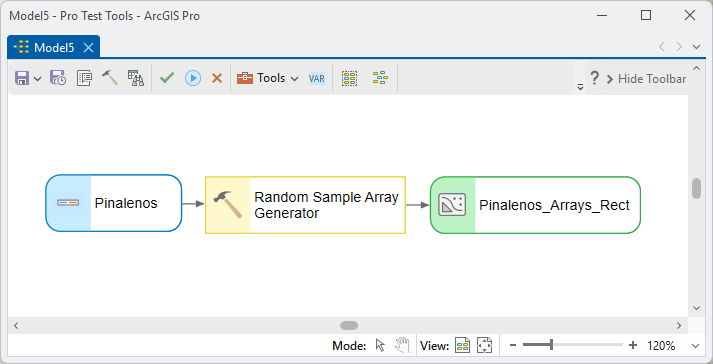Close the ArcGIS Pro window
Screen dimensions: 713x364
[690, 15]
